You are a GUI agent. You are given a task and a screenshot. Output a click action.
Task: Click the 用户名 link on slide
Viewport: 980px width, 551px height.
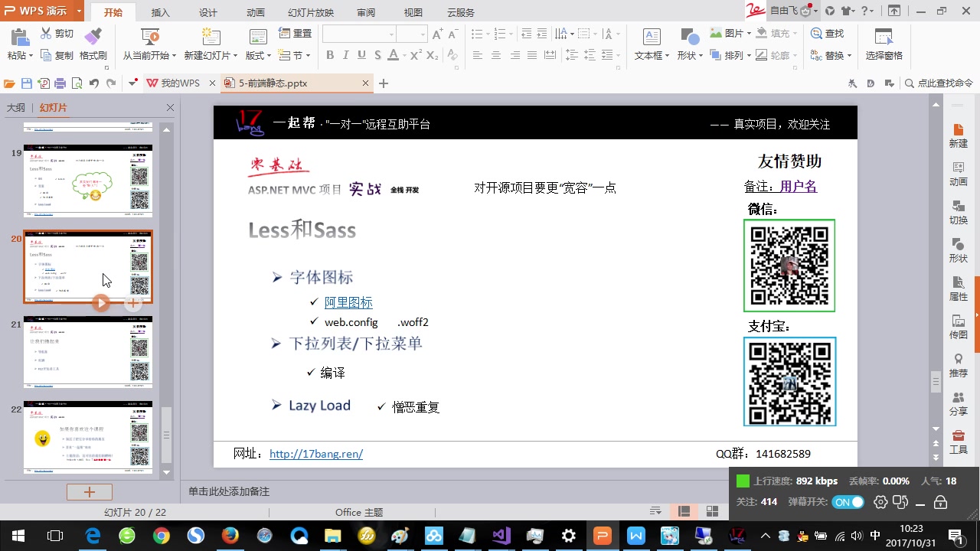(x=799, y=186)
